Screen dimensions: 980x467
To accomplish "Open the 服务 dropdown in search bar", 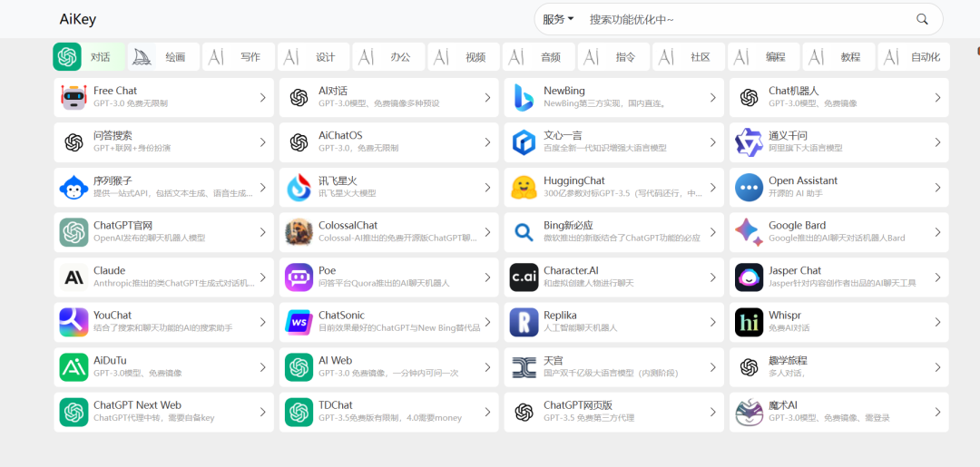I will click(557, 19).
